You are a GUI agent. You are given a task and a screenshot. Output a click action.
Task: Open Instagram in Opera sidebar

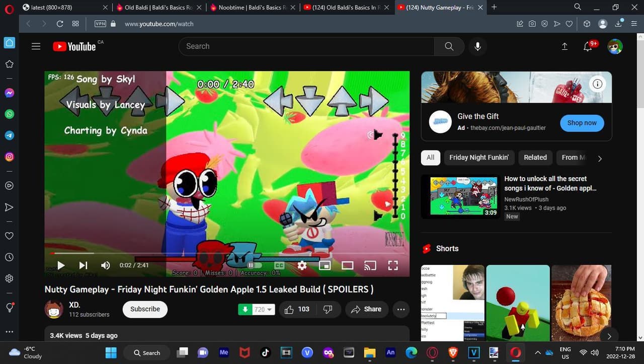tap(9, 157)
